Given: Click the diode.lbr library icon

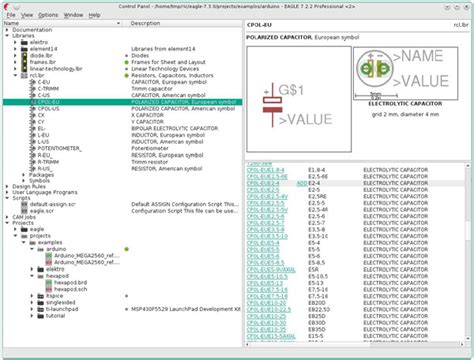Looking at the screenshot, I should point(24,55).
